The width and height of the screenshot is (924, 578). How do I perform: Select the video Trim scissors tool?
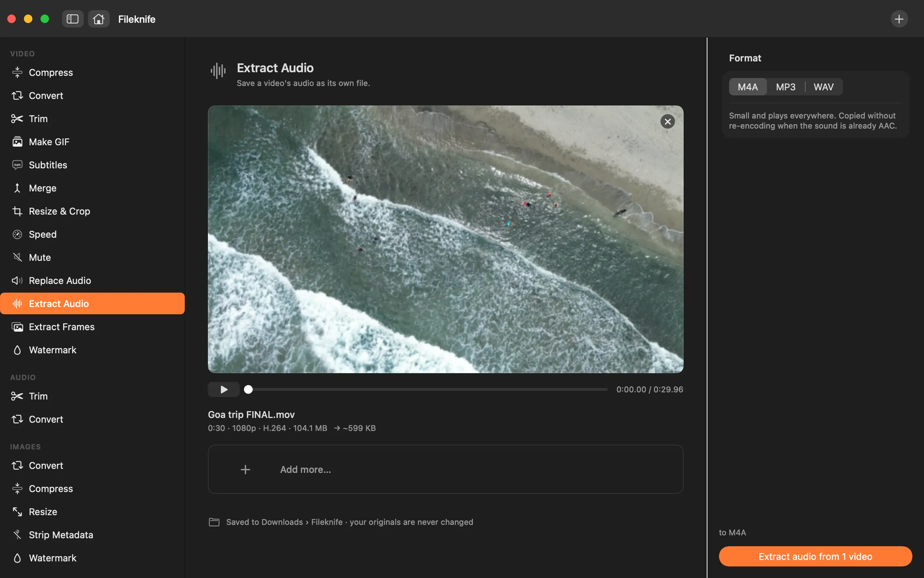tap(92, 118)
